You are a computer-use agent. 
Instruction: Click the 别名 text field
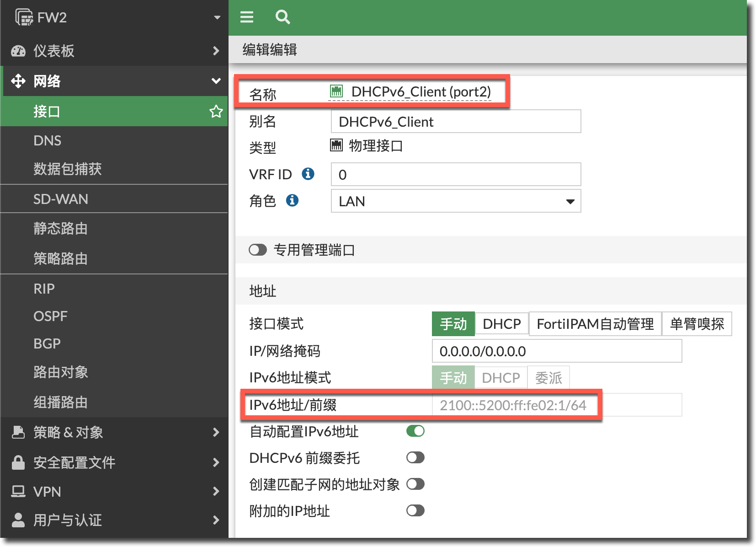click(456, 122)
